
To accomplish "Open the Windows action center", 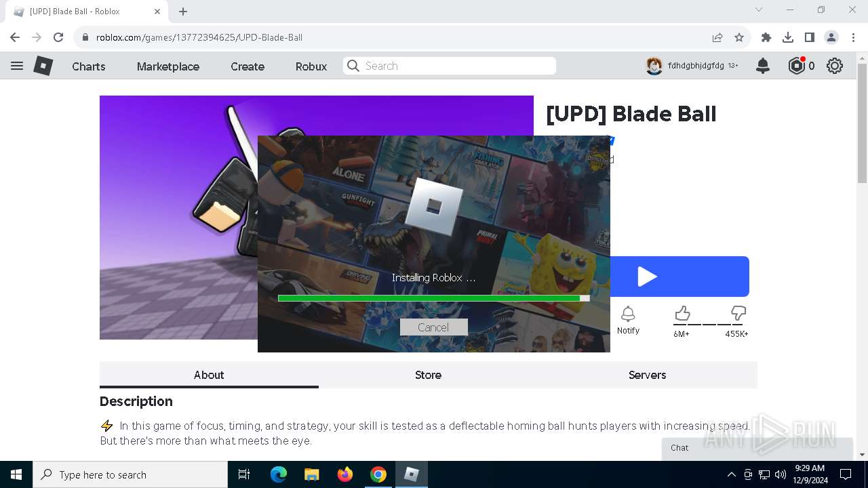I will (x=846, y=474).
